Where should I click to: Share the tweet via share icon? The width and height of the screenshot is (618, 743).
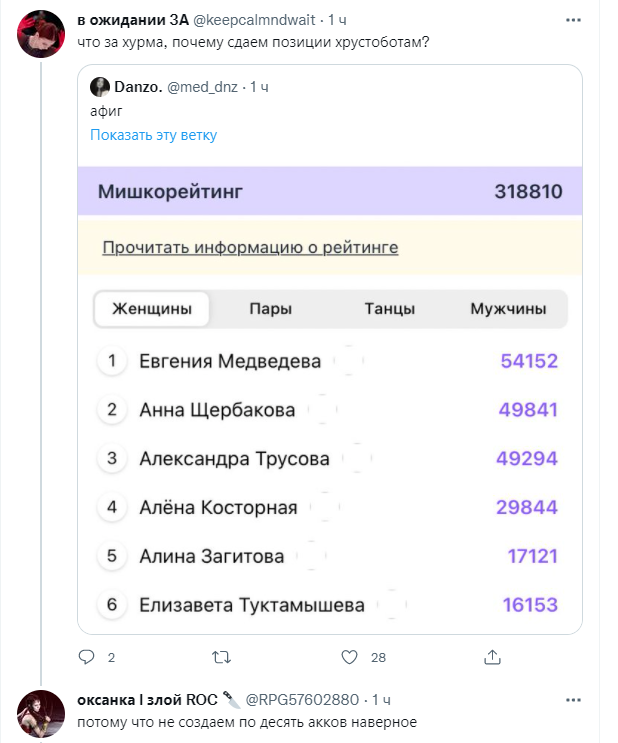tap(491, 657)
